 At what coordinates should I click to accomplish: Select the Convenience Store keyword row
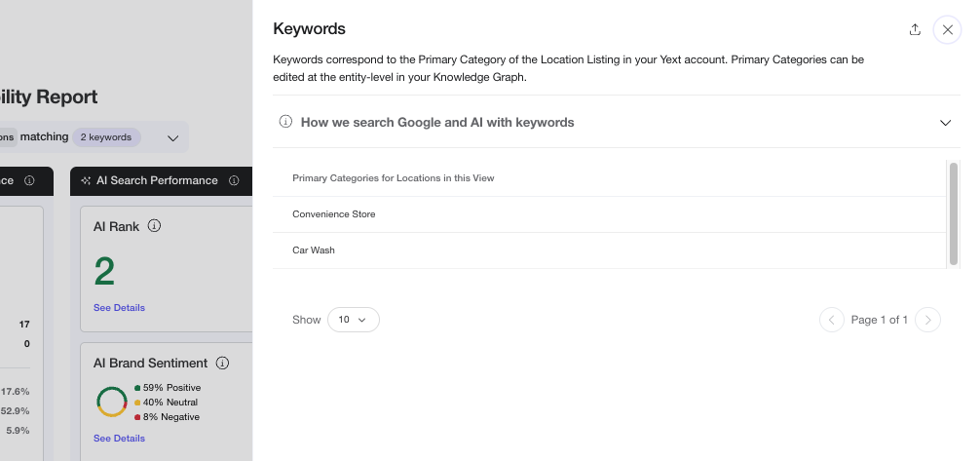pyautogui.click(x=334, y=213)
